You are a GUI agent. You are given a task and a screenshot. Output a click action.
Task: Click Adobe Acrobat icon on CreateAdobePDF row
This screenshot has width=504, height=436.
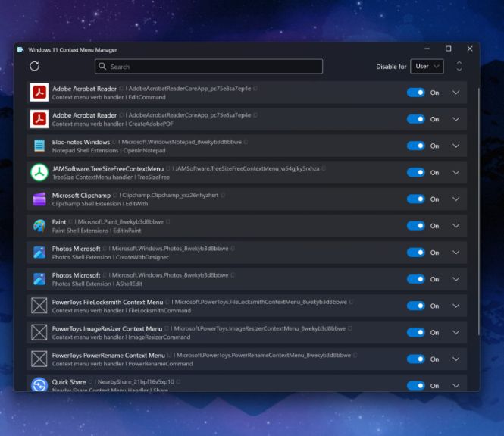click(x=39, y=119)
